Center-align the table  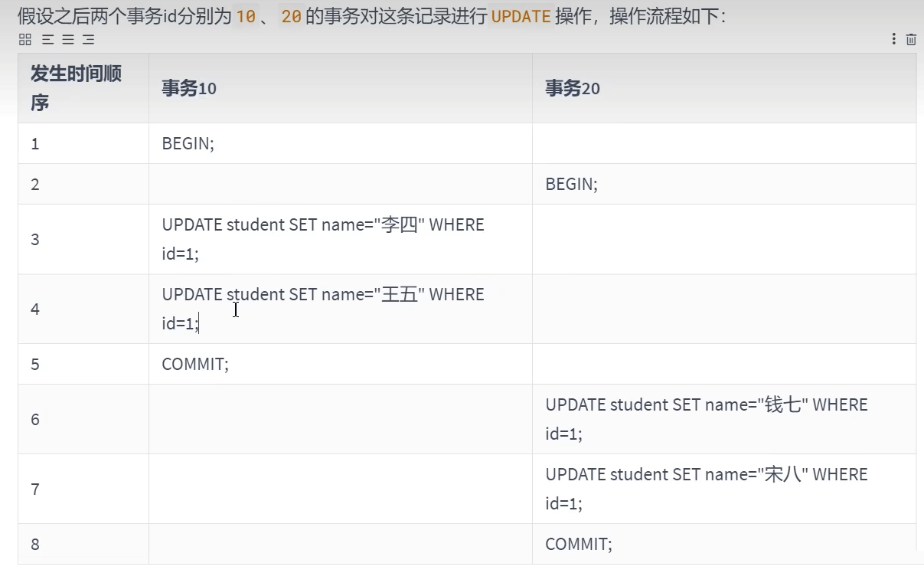68,40
